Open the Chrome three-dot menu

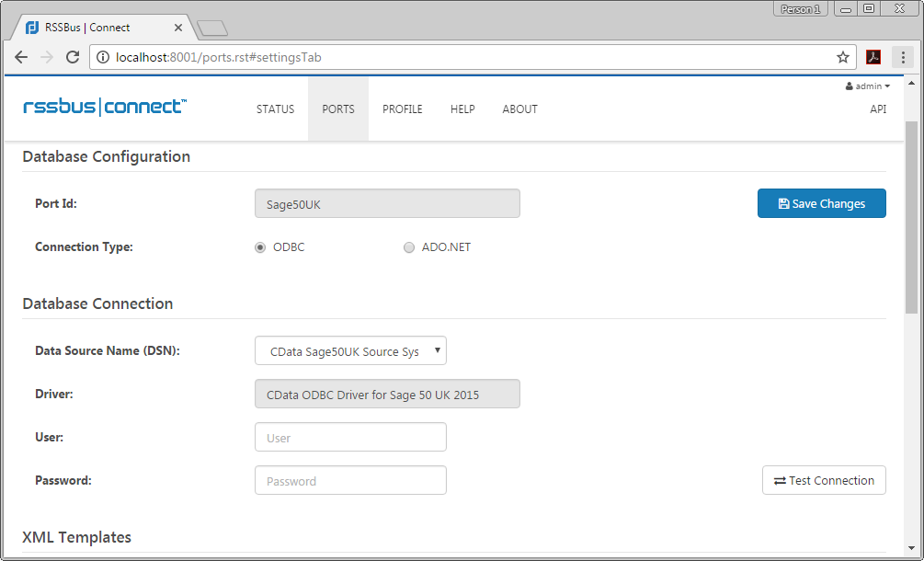click(x=903, y=57)
